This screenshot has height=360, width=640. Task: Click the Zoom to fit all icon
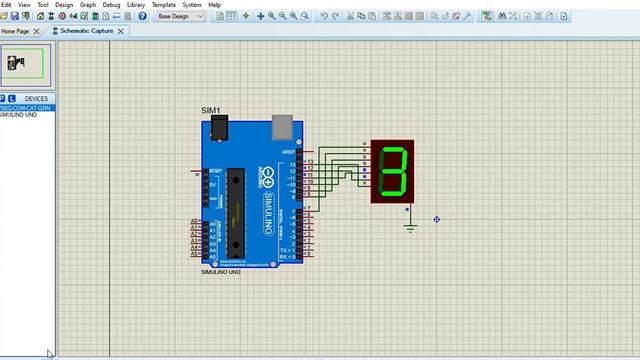293,16
